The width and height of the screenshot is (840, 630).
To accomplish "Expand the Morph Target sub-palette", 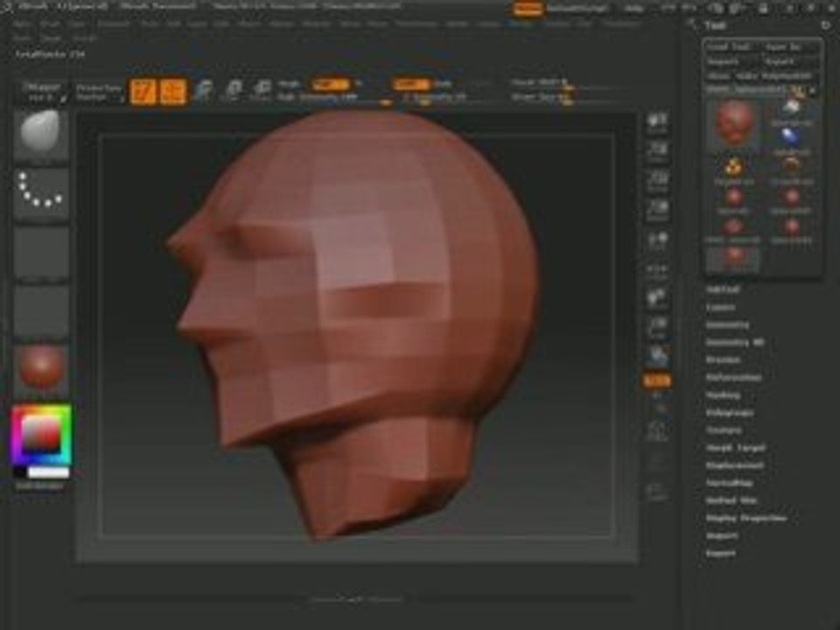I will [736, 448].
